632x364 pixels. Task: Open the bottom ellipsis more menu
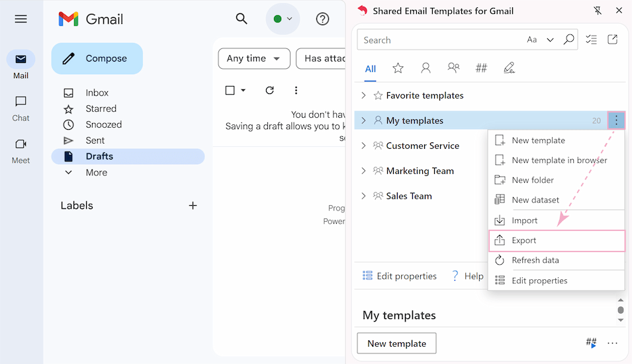pos(612,343)
